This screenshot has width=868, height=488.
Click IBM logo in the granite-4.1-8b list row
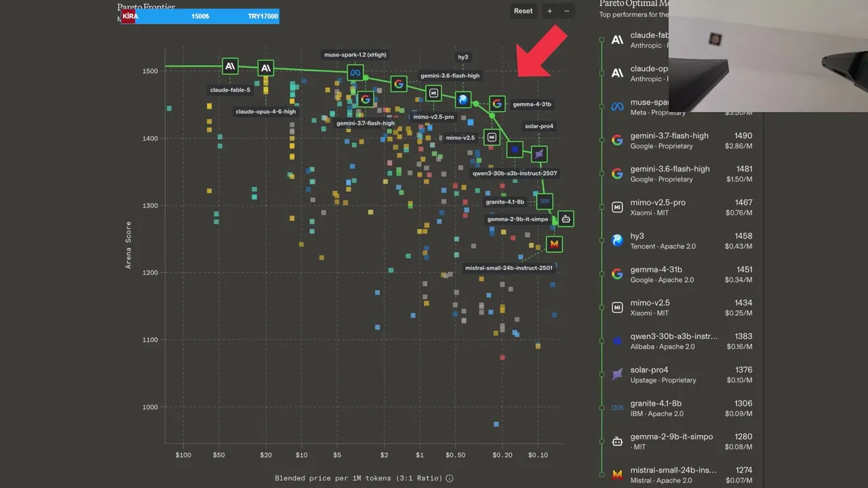coord(617,408)
